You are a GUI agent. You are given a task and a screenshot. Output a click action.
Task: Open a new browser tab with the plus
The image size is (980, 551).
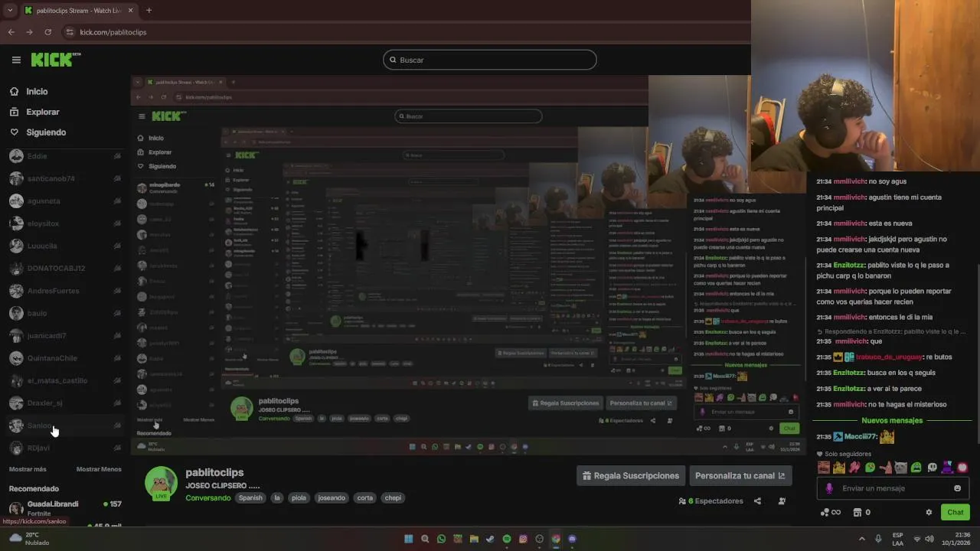[149, 11]
